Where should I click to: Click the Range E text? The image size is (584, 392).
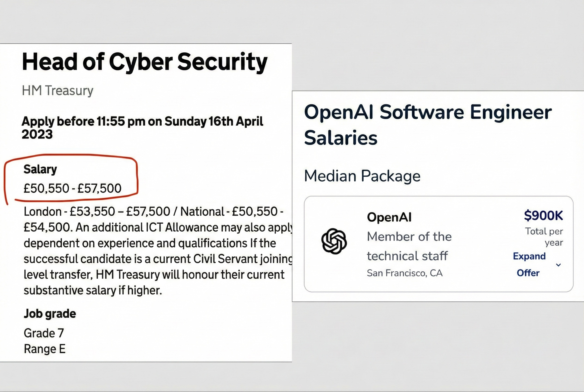(45, 349)
